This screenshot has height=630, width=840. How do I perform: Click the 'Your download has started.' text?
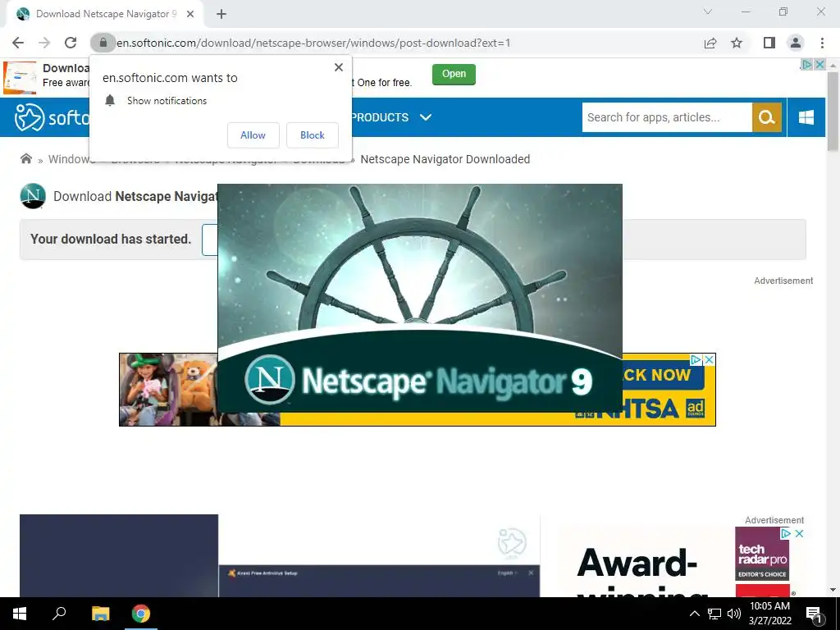111,239
